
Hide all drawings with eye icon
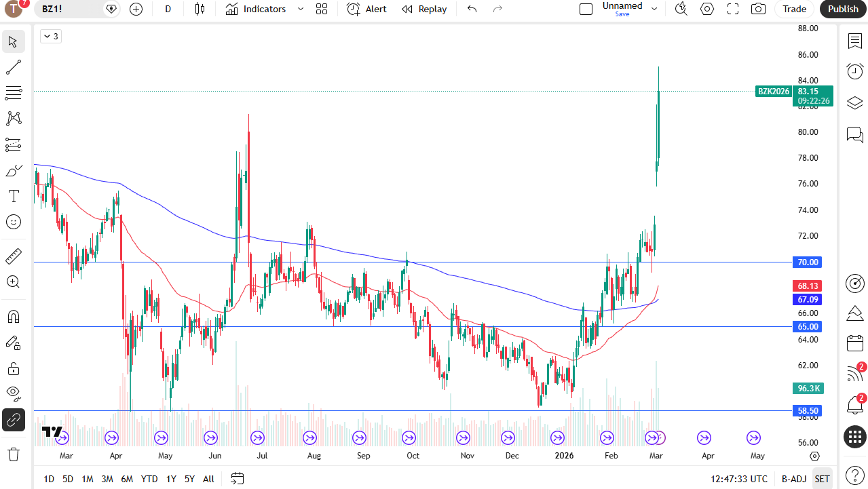pos(14,394)
